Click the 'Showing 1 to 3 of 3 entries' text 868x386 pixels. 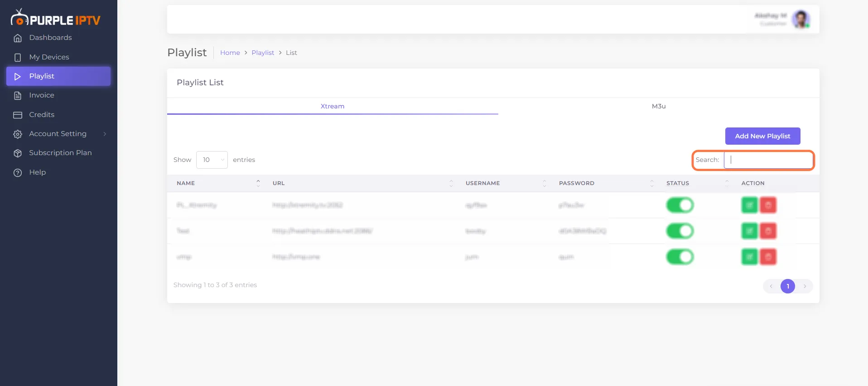click(x=215, y=285)
